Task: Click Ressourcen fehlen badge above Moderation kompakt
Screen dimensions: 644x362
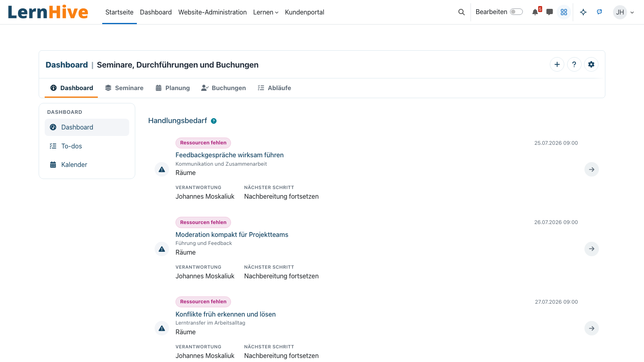Action: [203, 222]
